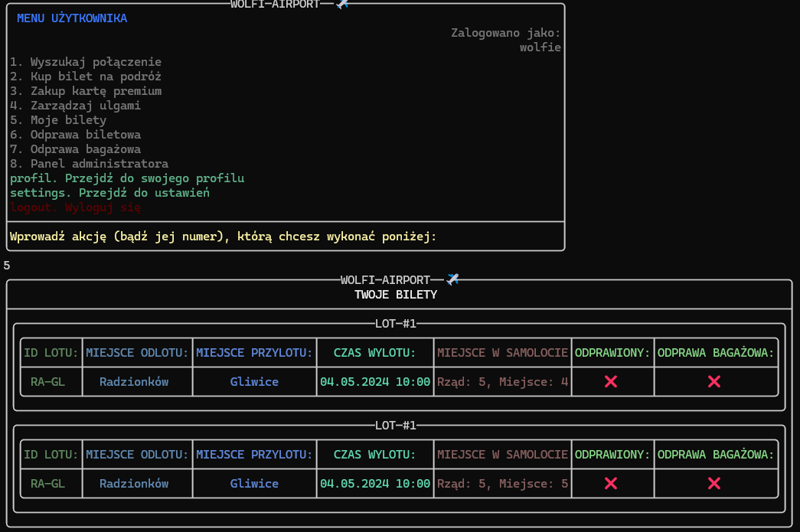Viewport: 800px width, 532px height.
Task: Click settings Przejdź do ustawień
Action: pyautogui.click(x=109, y=193)
